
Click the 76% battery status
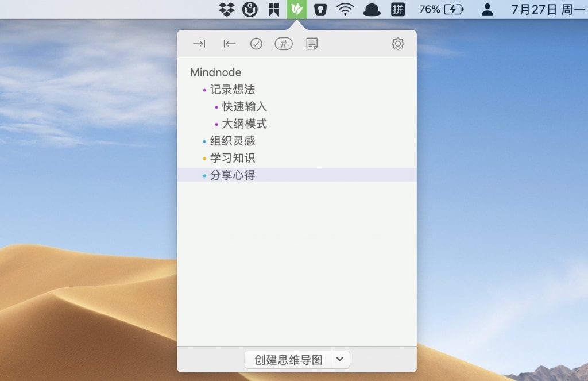click(442, 9)
